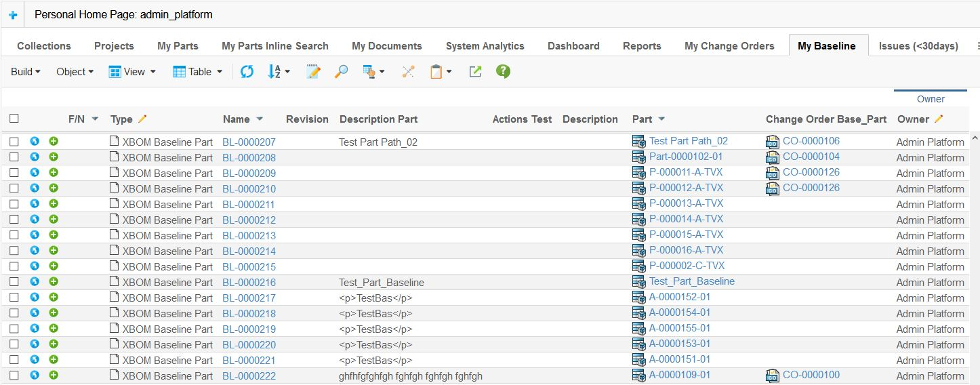Tick the select-all header checkbox

click(x=14, y=119)
